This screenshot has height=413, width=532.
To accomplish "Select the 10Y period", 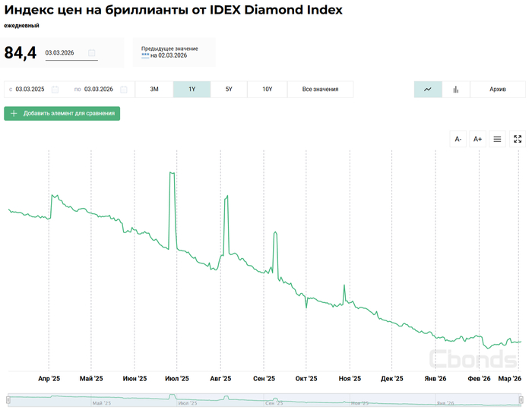I will 268,90.
